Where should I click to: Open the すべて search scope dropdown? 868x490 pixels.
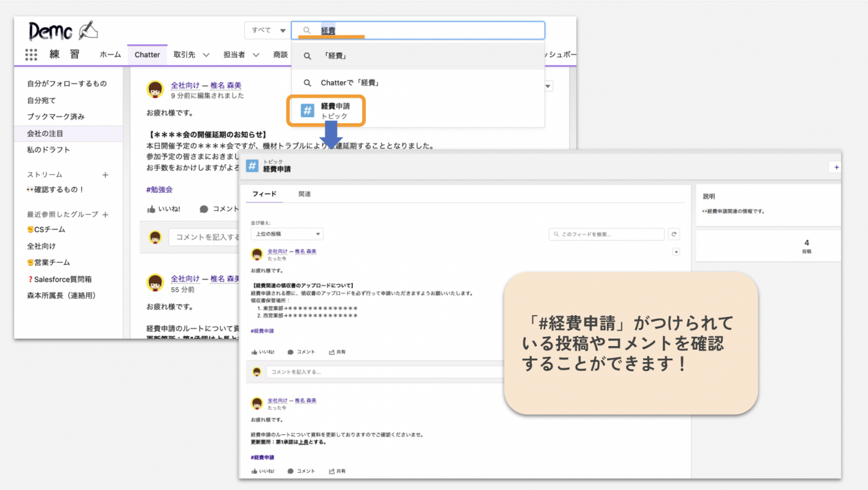pyautogui.click(x=268, y=30)
